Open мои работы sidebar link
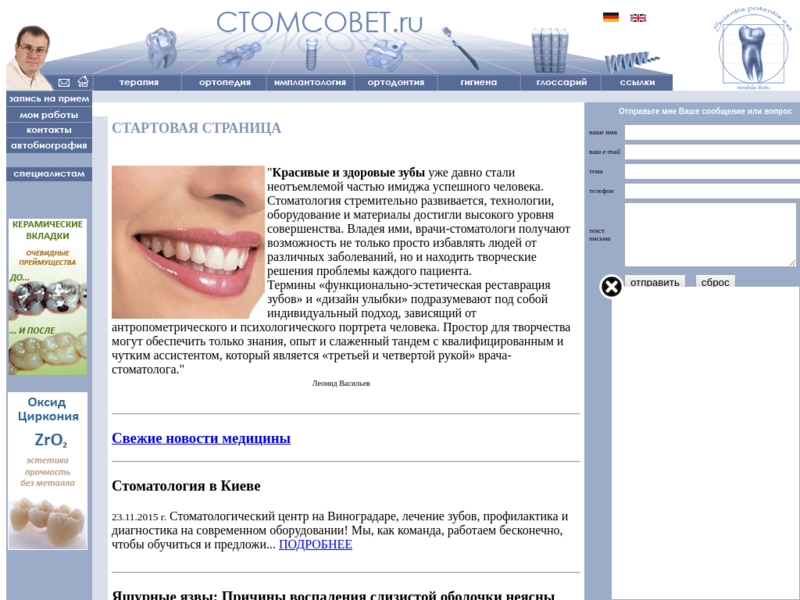Screen dimensions: 800x600 click(49, 115)
